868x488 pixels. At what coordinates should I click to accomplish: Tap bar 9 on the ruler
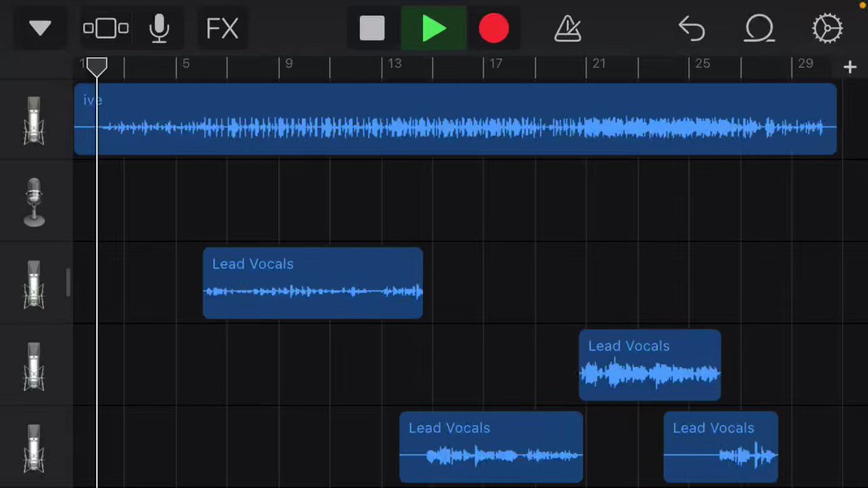(289, 64)
